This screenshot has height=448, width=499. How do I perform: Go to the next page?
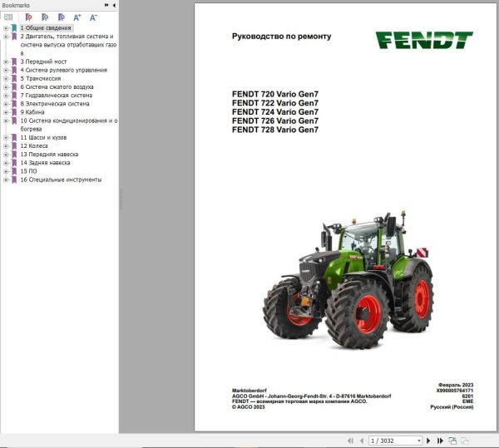click(x=428, y=441)
